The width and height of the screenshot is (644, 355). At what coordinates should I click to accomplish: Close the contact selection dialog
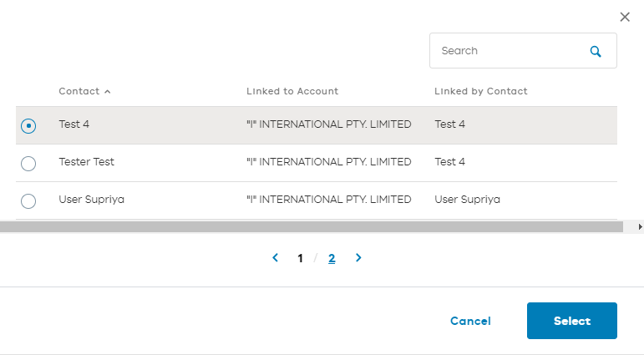625,17
